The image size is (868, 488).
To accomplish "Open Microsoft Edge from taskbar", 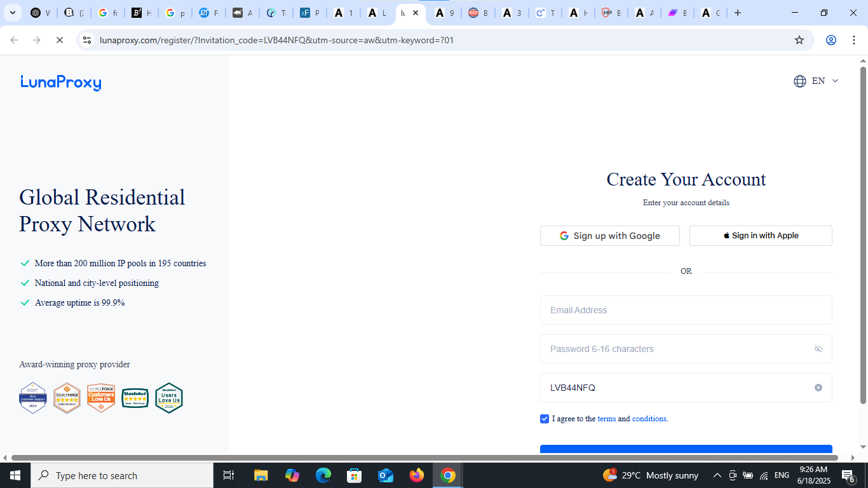I will pos(323,475).
